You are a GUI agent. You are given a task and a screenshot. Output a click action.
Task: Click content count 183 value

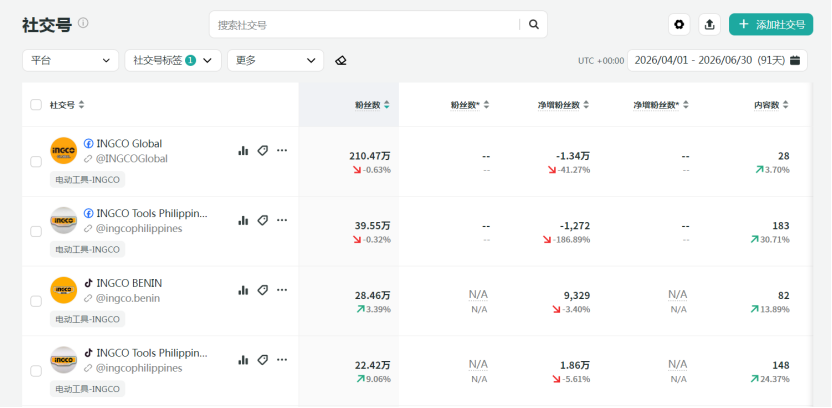click(x=781, y=225)
